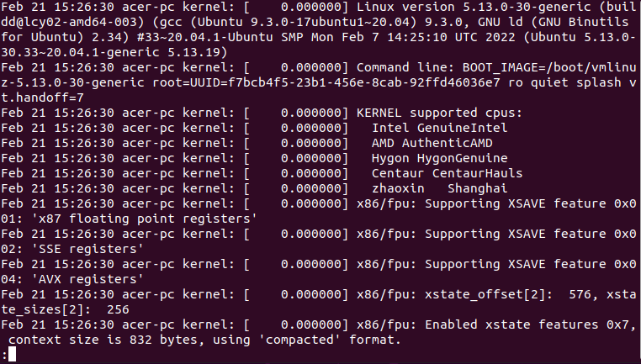Click the '#33~20.04.1-Ubuntu SMP' build text

click(x=220, y=37)
